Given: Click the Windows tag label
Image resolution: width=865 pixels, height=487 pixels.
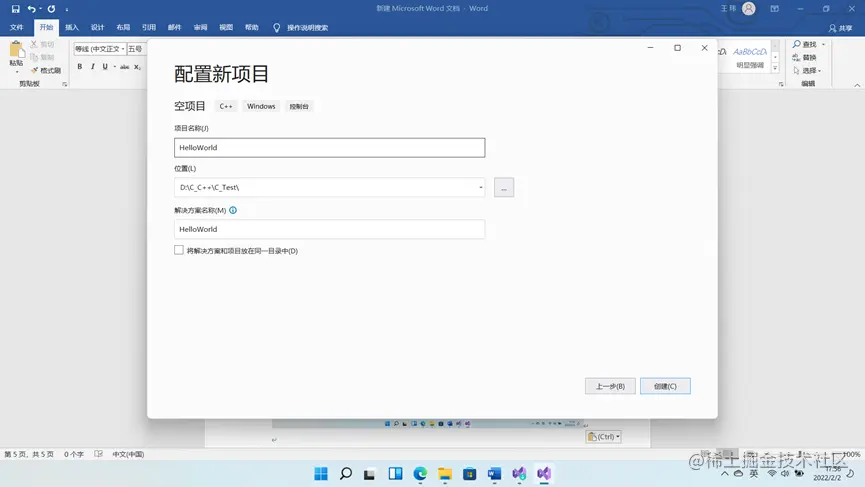Looking at the screenshot, I should click(x=261, y=106).
